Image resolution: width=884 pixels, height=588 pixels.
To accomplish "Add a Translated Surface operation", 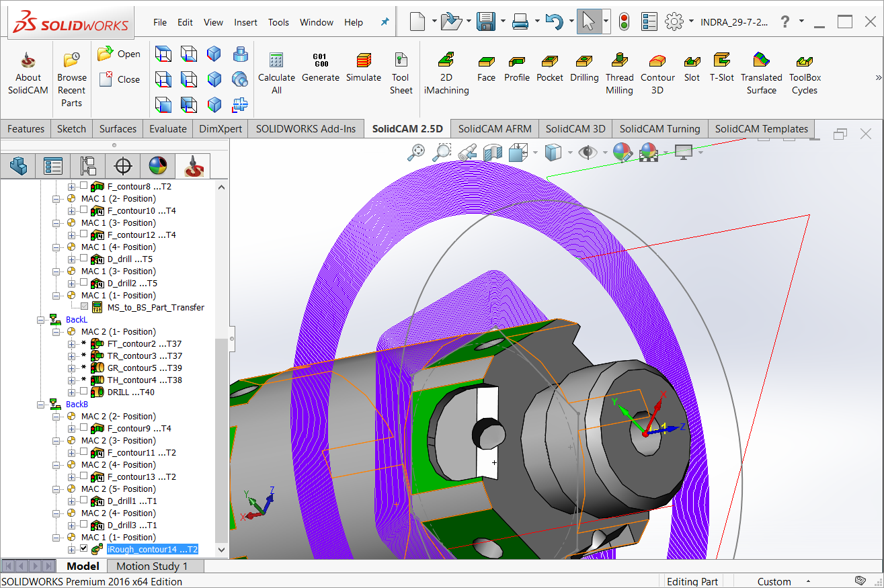I will (x=761, y=74).
